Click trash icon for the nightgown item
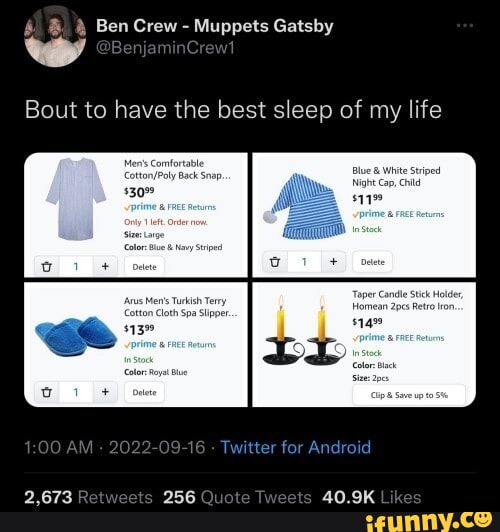Screen dimensions: 500x532 (x=47, y=267)
